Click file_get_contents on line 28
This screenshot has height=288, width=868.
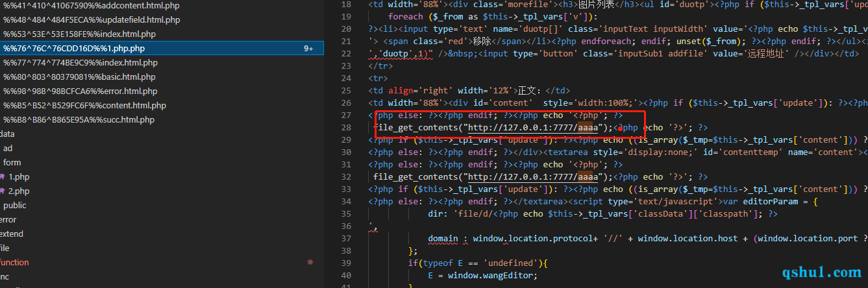click(x=415, y=128)
